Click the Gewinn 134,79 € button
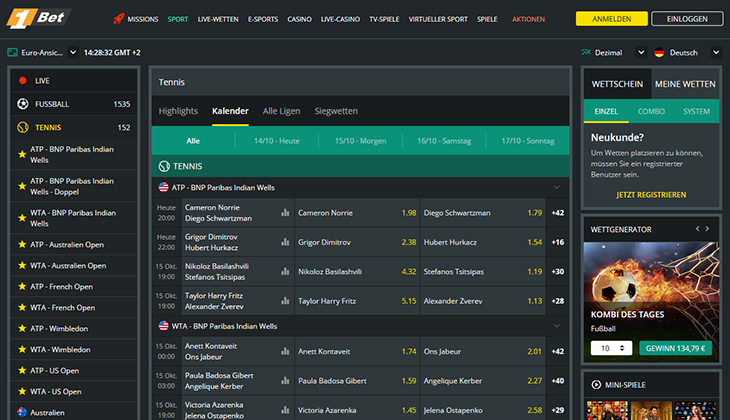This screenshot has width=730, height=420. 675,348
